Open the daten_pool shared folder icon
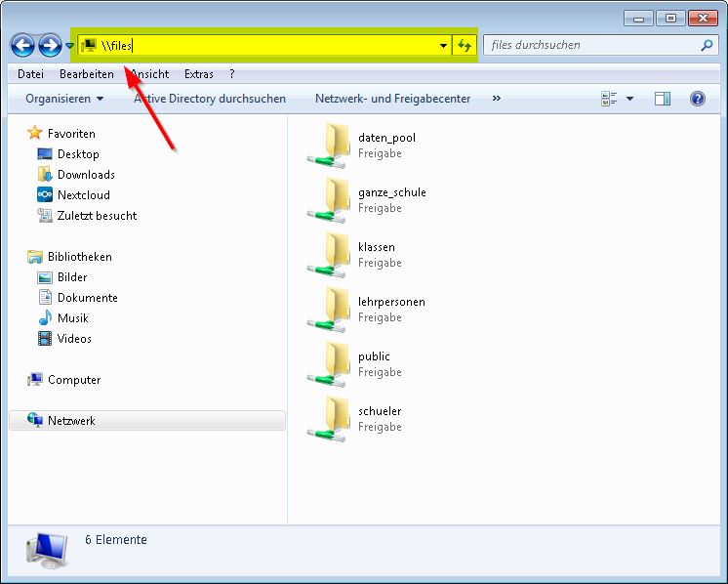The image size is (728, 584). (330, 146)
